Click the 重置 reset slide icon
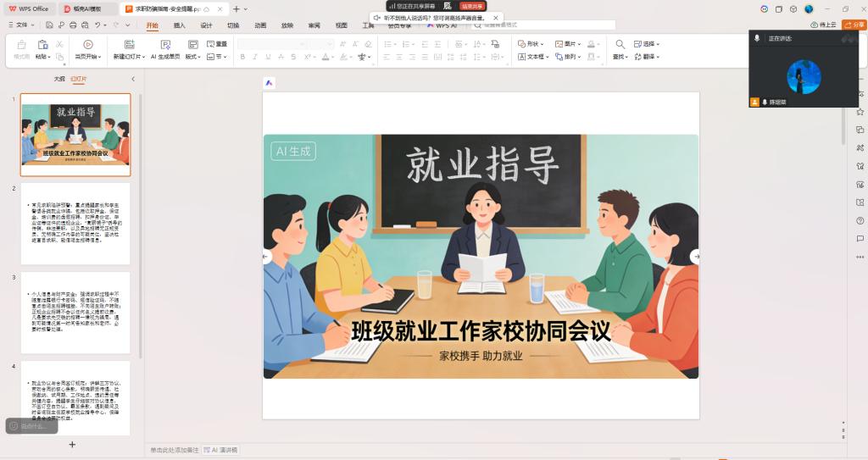The image size is (868, 460). click(x=209, y=44)
